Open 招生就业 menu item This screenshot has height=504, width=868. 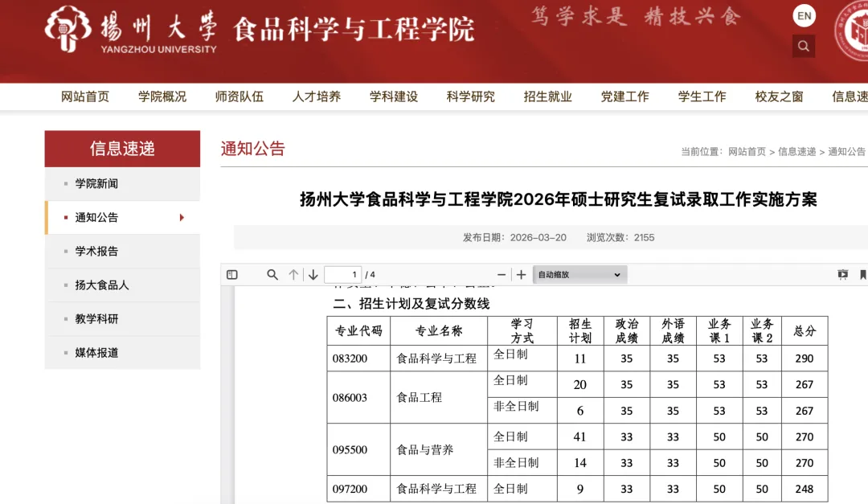(x=547, y=97)
